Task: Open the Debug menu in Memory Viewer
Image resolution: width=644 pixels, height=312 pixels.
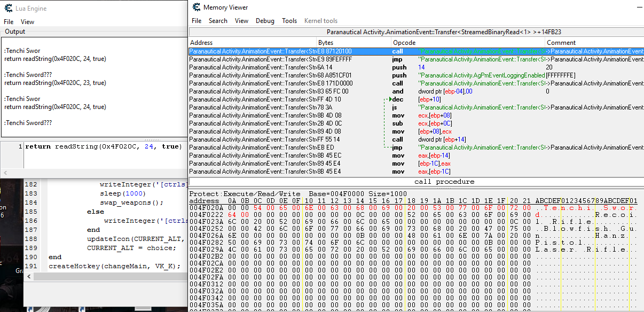Action: pos(265,21)
